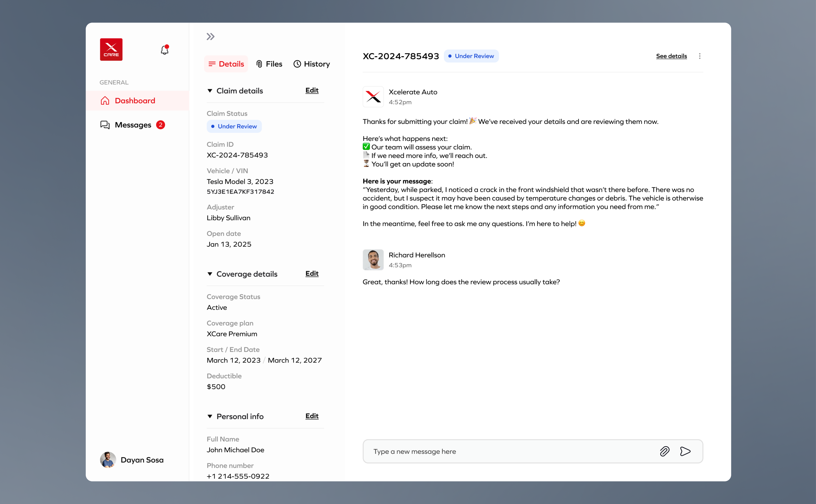
Task: Click the XCare logo in sidebar
Action: coord(111,49)
